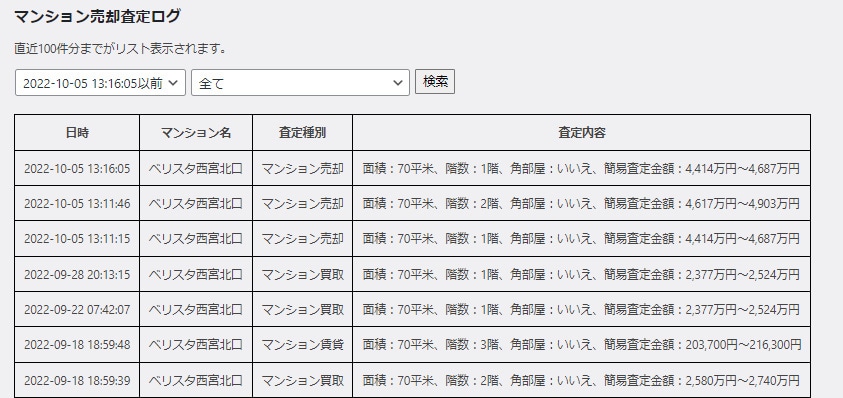Select the date cell 2022-09-22 07:42:07

(77, 309)
